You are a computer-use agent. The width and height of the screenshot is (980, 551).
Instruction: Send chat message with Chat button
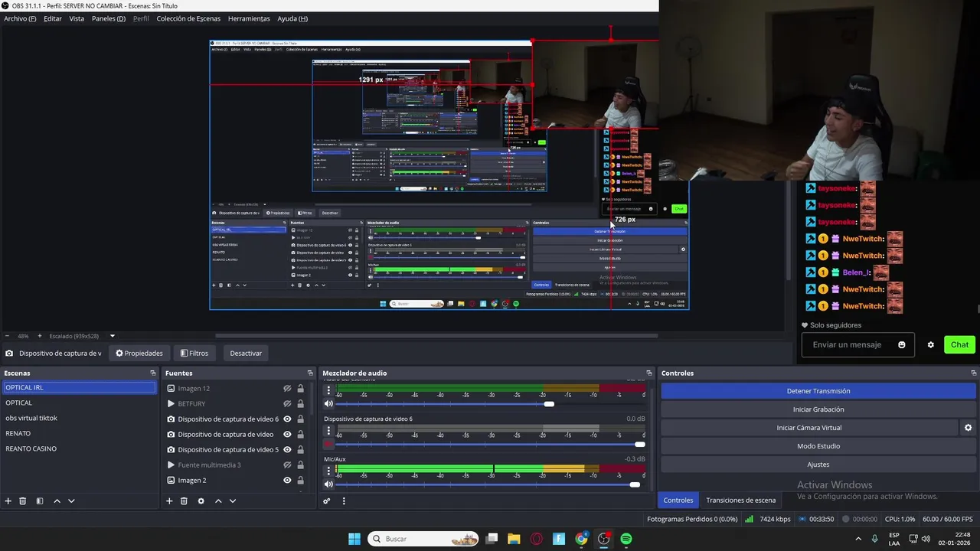coord(960,345)
